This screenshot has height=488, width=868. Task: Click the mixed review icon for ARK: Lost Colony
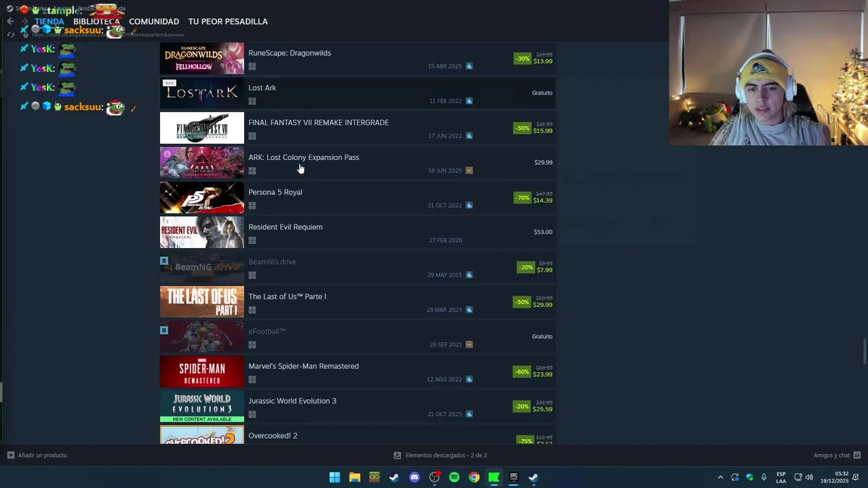coord(469,171)
